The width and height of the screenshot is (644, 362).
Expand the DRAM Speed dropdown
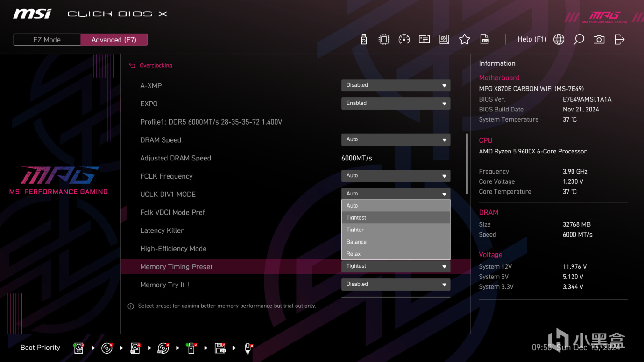coord(396,140)
